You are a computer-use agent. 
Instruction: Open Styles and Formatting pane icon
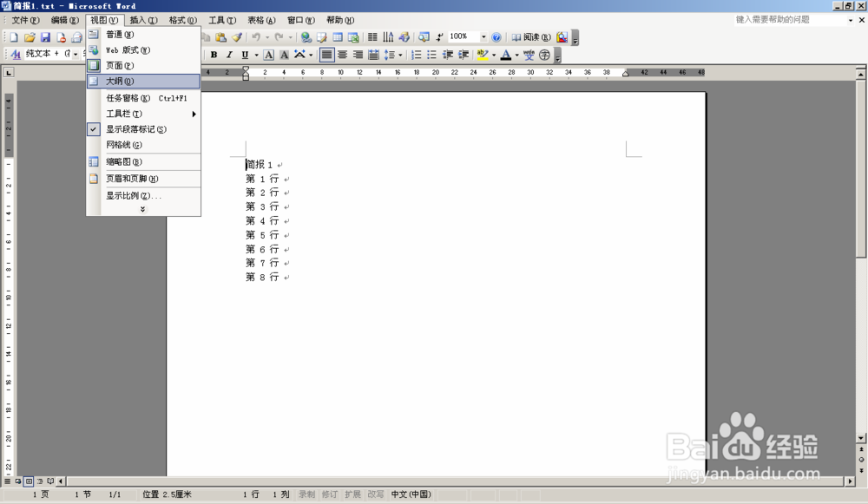coord(16,55)
